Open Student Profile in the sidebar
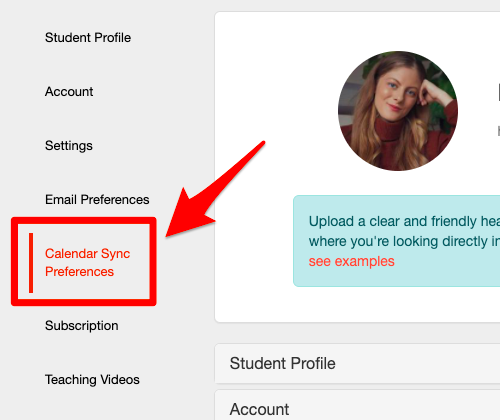 coord(88,37)
